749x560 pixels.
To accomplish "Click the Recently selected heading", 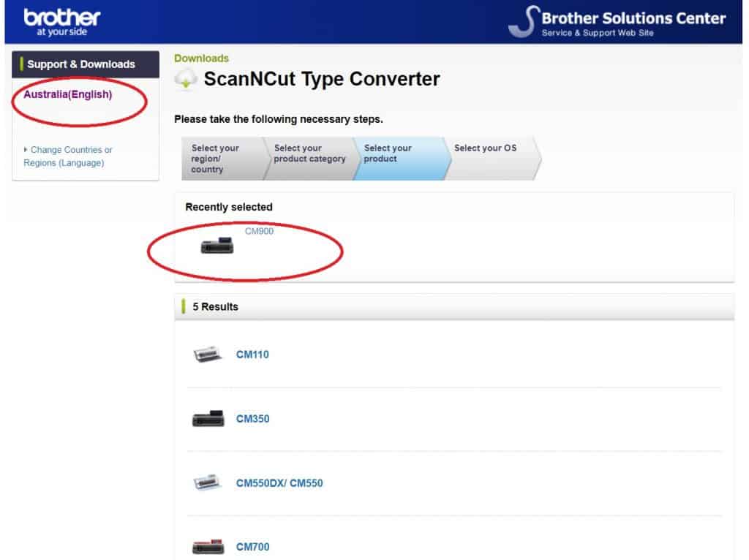I will coord(229,207).
